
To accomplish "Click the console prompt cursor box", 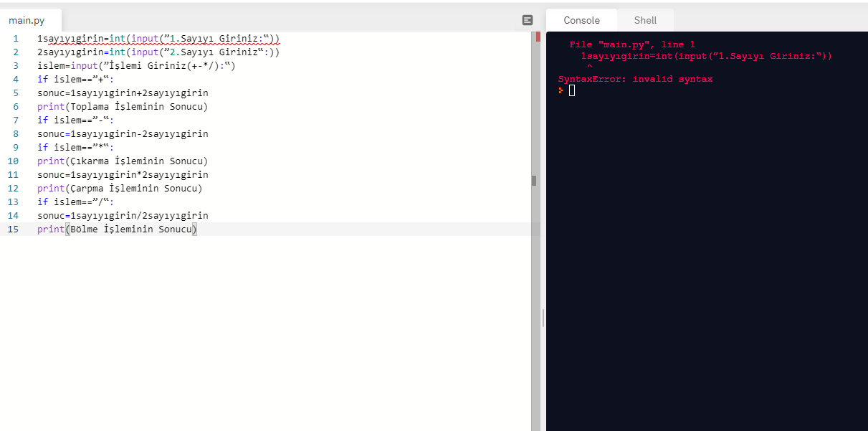I will (572, 90).
